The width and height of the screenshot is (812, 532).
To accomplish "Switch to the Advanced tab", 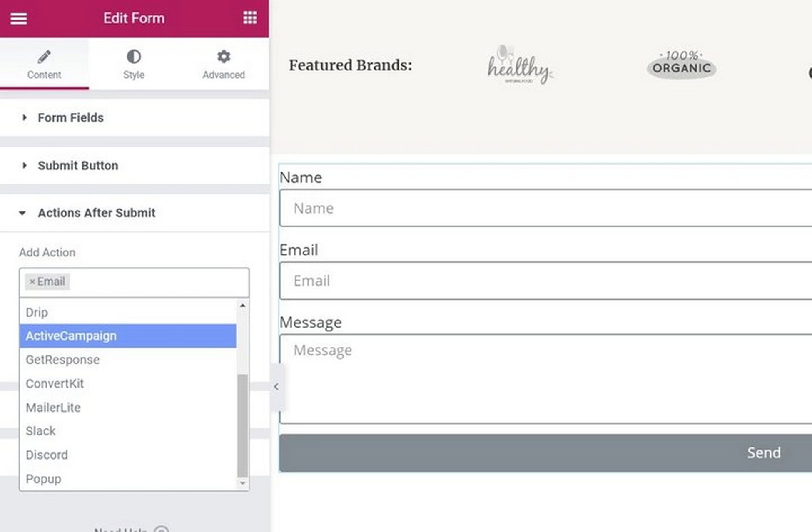I will tap(224, 64).
